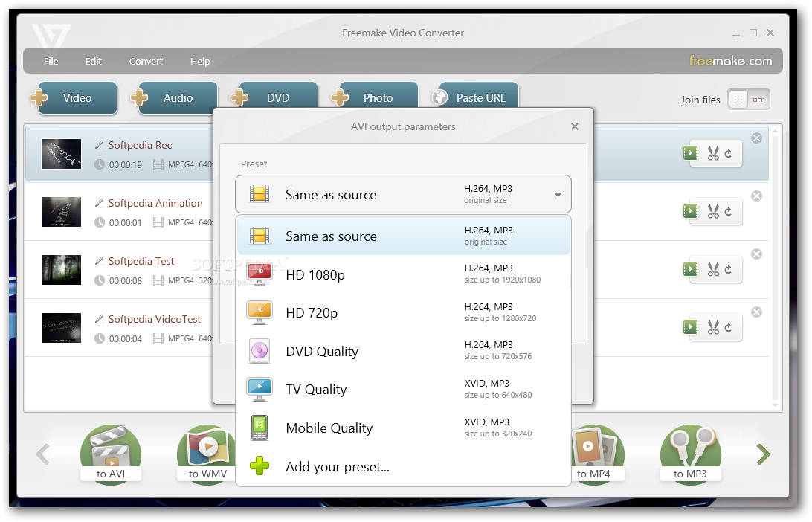The width and height of the screenshot is (812, 522).
Task: Rotate the Softpedia Test video
Action: tap(728, 269)
